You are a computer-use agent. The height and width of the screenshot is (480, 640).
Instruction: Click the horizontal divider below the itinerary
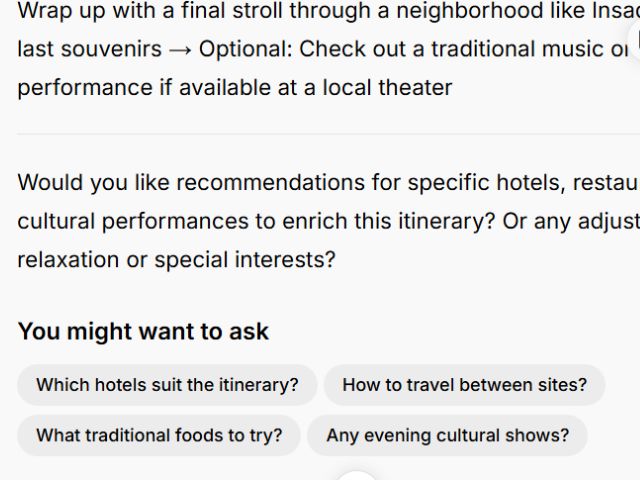coord(320,134)
